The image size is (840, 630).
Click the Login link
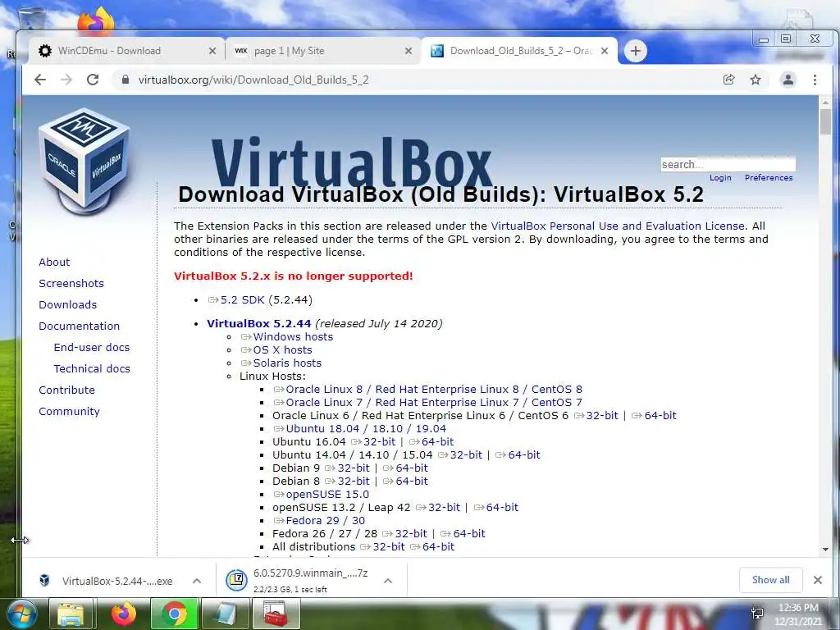(720, 178)
